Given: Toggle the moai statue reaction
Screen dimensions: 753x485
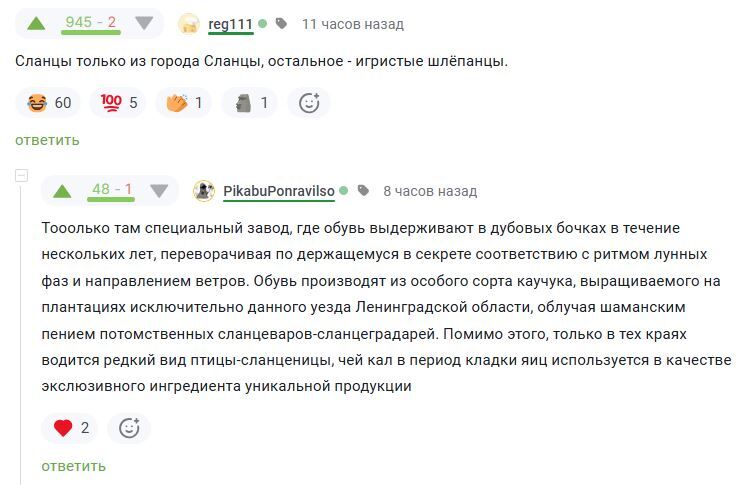Looking at the screenshot, I should coord(250,102).
